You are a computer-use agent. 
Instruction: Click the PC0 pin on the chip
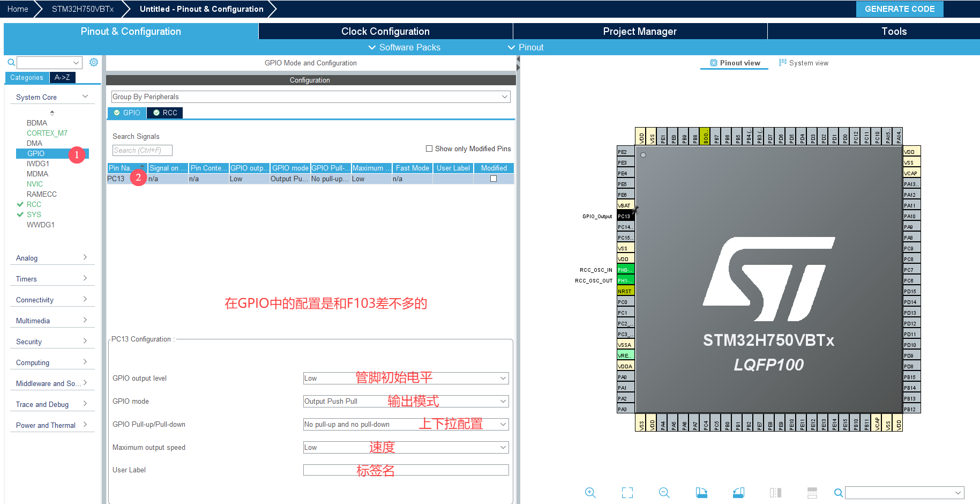625,302
